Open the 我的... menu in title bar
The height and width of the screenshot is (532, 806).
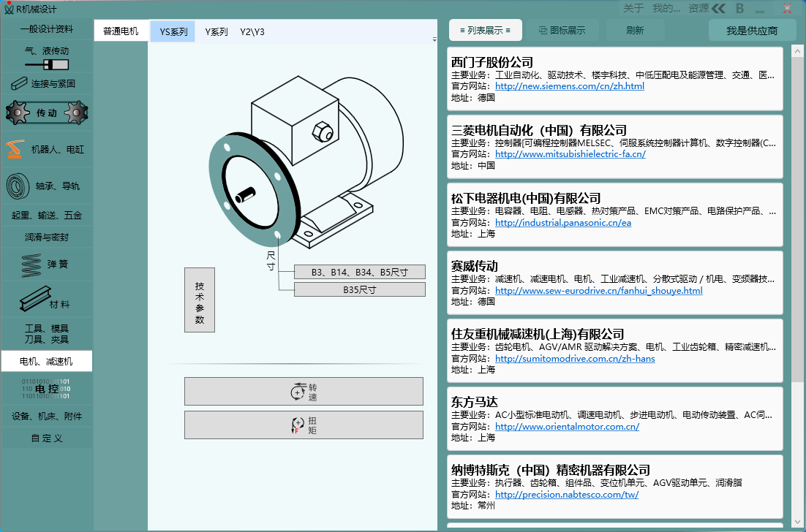666,8
